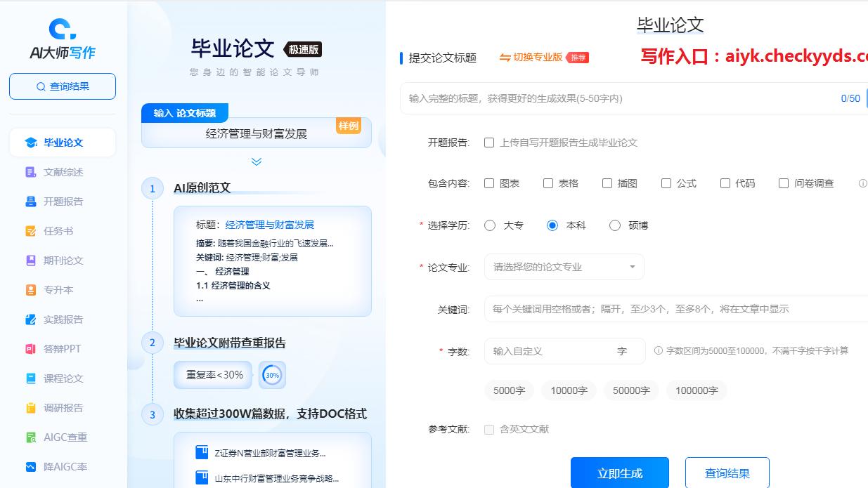Enable the 图表 content checkbox
The image size is (868, 488).
[488, 183]
